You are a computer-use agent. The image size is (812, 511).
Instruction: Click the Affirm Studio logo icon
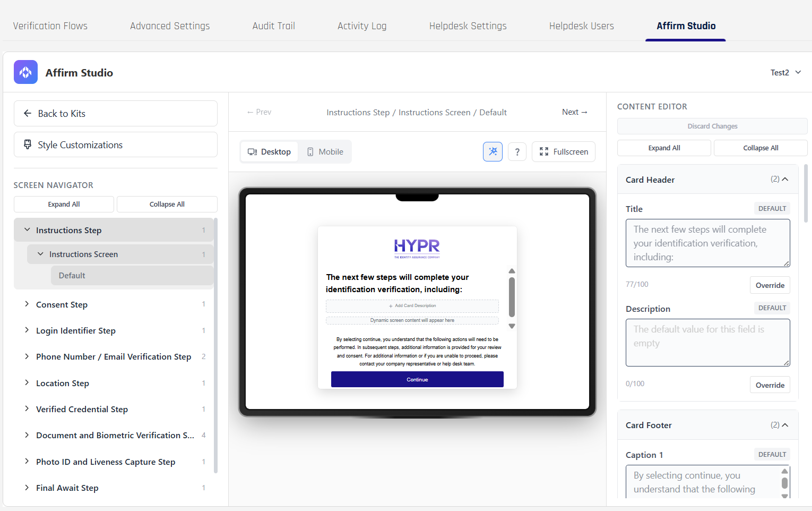(x=25, y=72)
